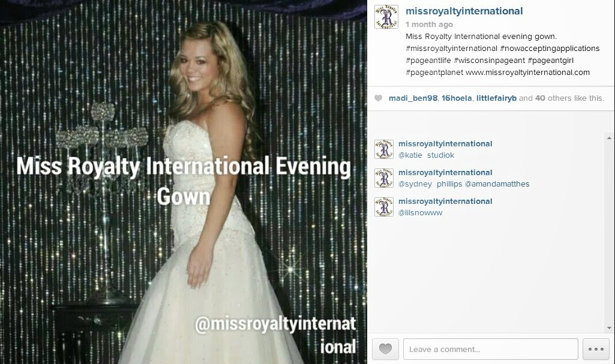Open littlefairyb's profile from the likes

pos(496,98)
